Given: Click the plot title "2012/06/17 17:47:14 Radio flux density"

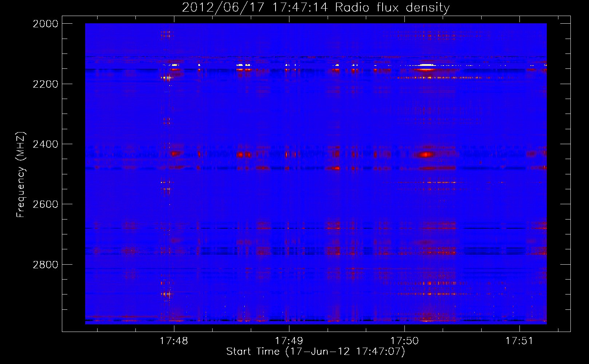Looking at the screenshot, I should 316,7.
